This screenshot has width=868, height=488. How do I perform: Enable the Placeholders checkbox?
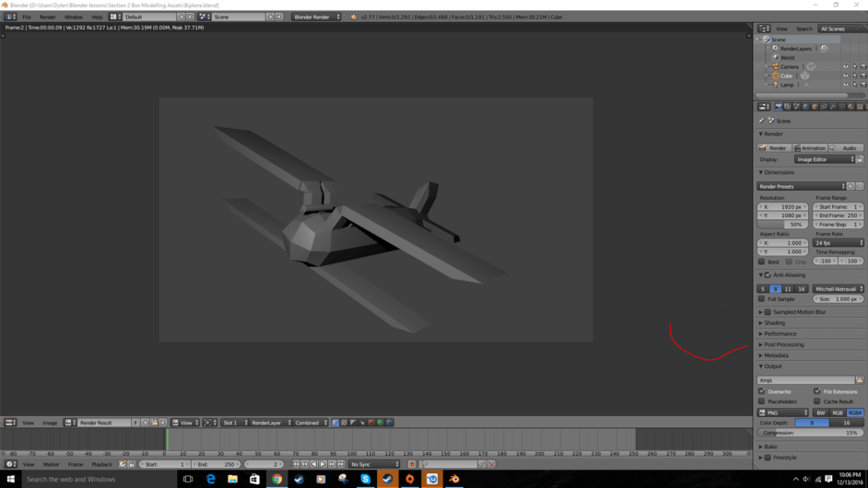(x=762, y=401)
